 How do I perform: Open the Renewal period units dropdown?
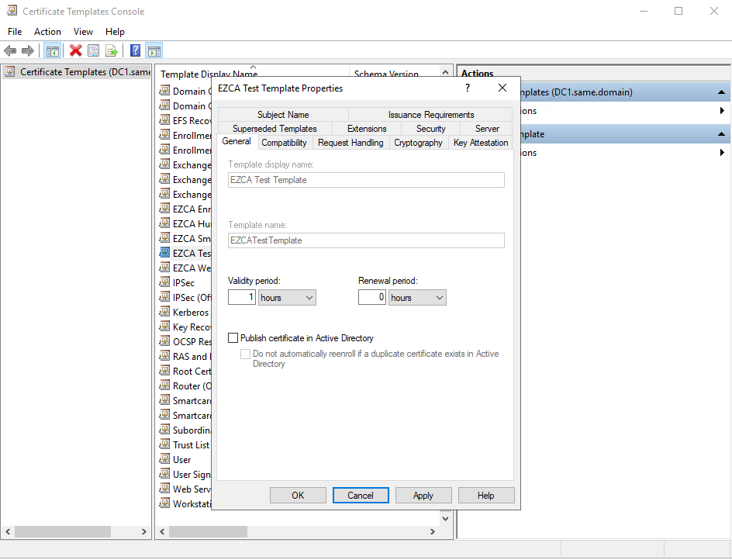[417, 298]
